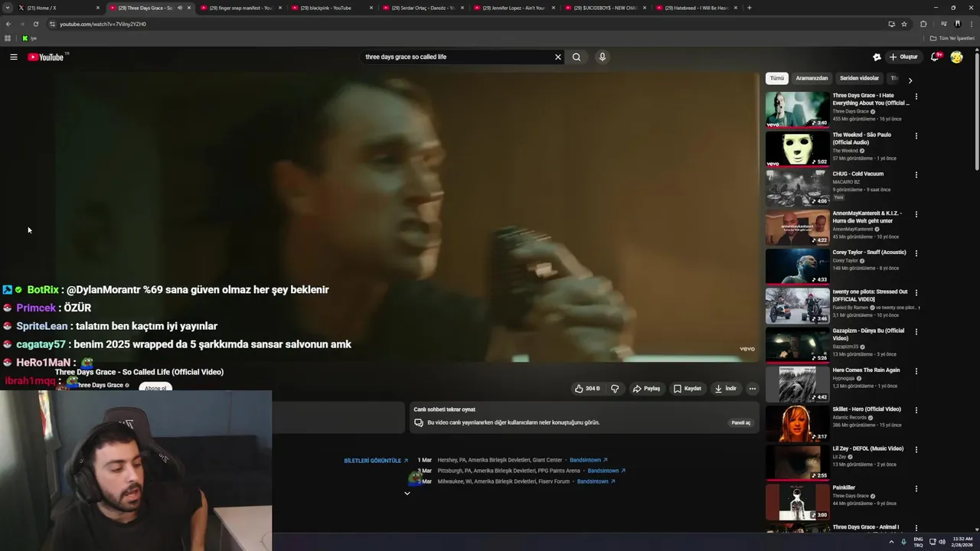This screenshot has height=551, width=980.
Task: Show more filter chips with the right arrow
Action: coord(910,80)
